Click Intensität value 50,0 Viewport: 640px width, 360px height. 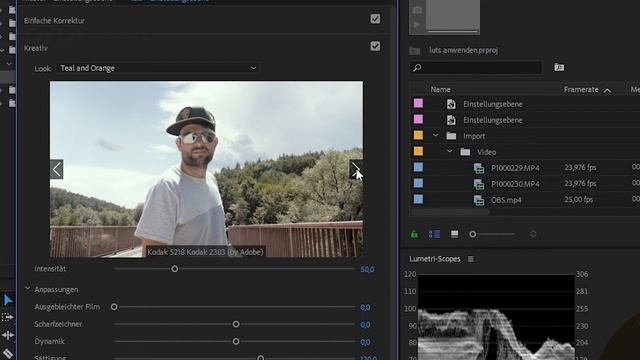tap(367, 269)
